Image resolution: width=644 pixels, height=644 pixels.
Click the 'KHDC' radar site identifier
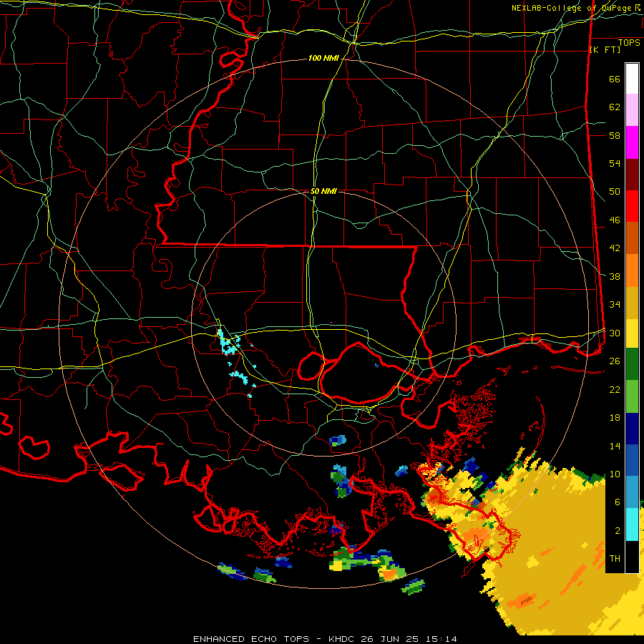pyautogui.click(x=341, y=639)
